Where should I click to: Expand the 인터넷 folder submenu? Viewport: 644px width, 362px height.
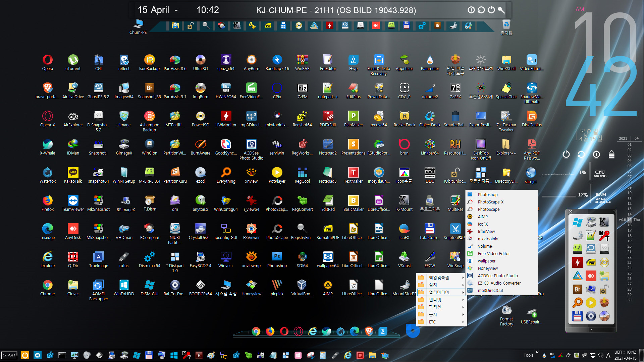pos(441,299)
